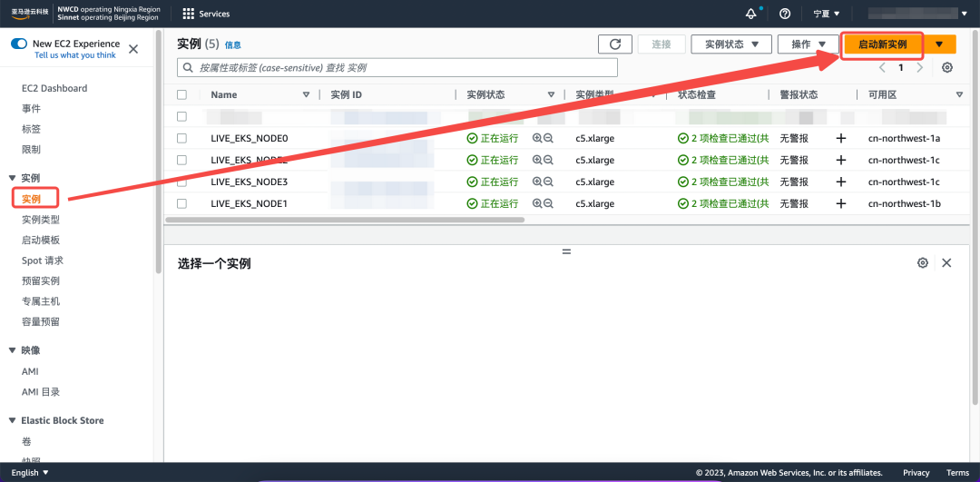Click the sidebar vertical scrollbar

coord(158,152)
